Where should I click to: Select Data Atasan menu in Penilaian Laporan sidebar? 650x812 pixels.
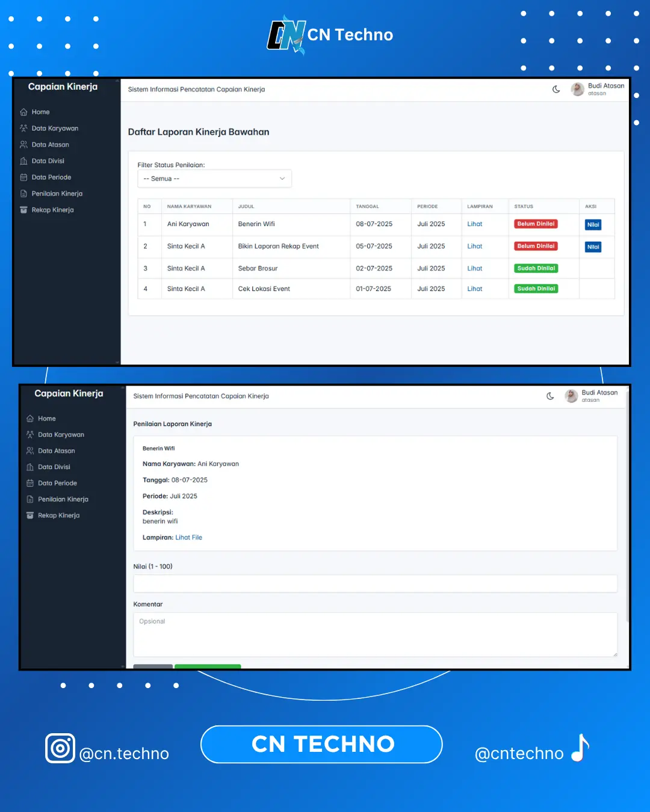pyautogui.click(x=56, y=451)
